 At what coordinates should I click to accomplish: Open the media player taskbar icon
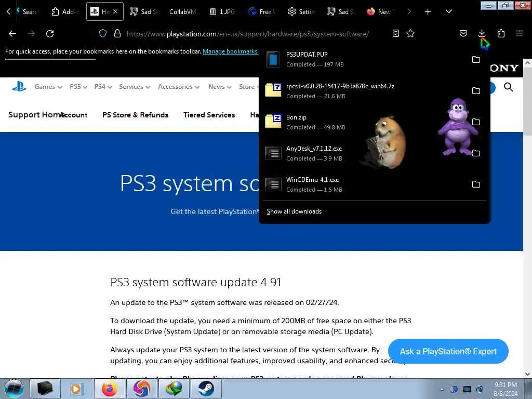[x=77, y=389]
